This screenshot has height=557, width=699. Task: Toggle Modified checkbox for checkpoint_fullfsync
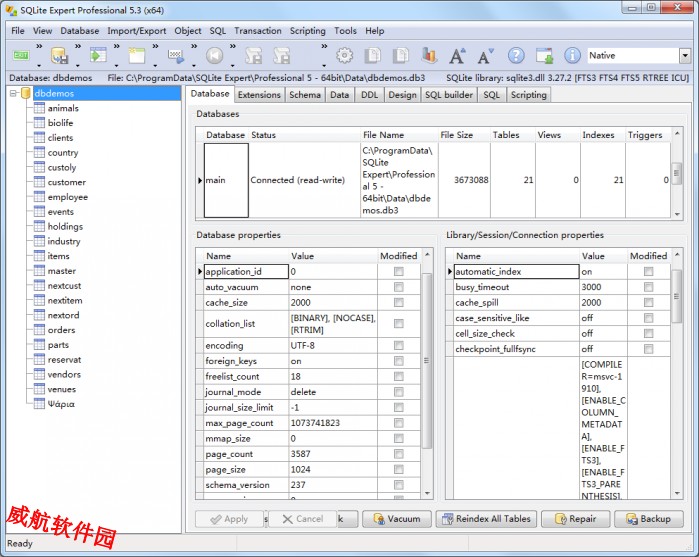(x=649, y=349)
